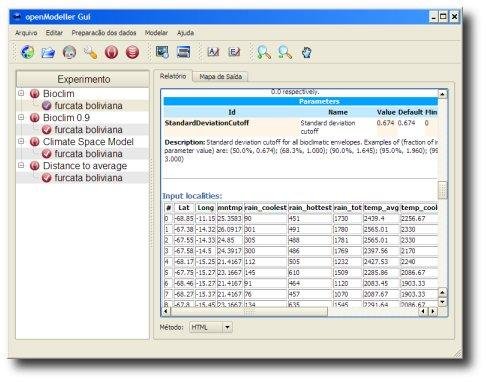This screenshot has height=382, width=486.
Task: Select the Climate Space Model label
Action: coord(88,142)
